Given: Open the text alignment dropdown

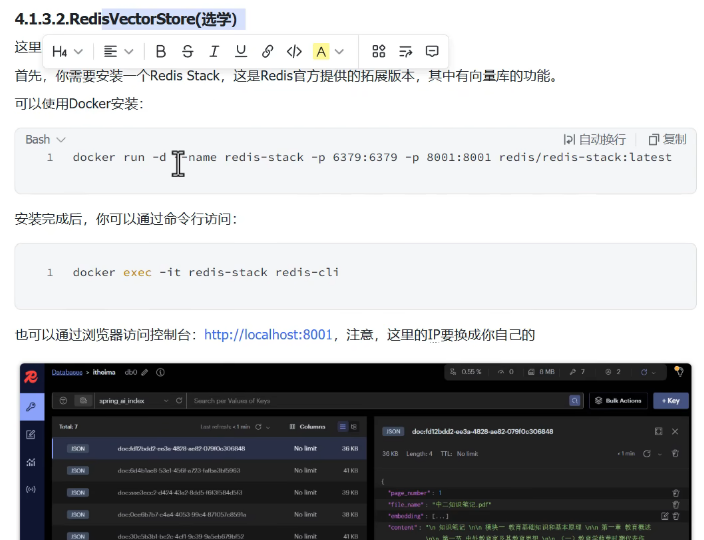Looking at the screenshot, I should click(x=119, y=52).
